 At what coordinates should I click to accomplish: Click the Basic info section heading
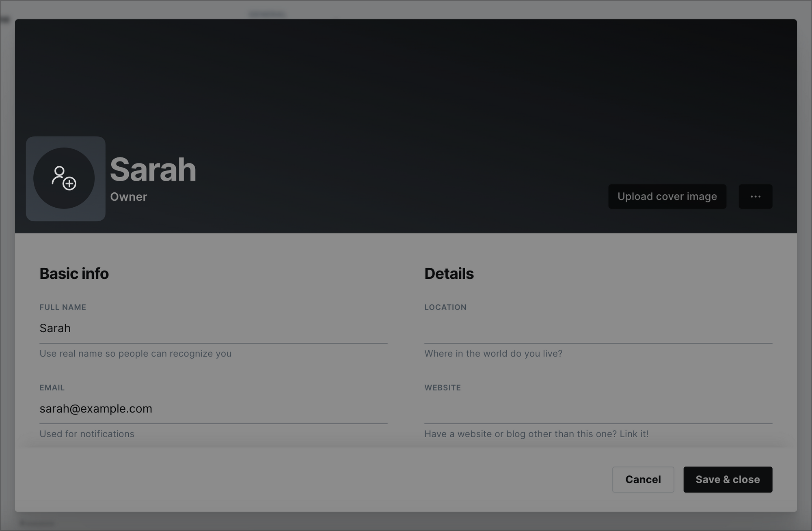pyautogui.click(x=74, y=274)
